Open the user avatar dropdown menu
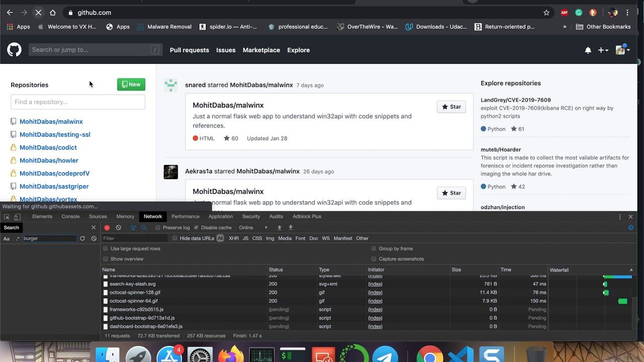This screenshot has width=644, height=362. (x=622, y=50)
